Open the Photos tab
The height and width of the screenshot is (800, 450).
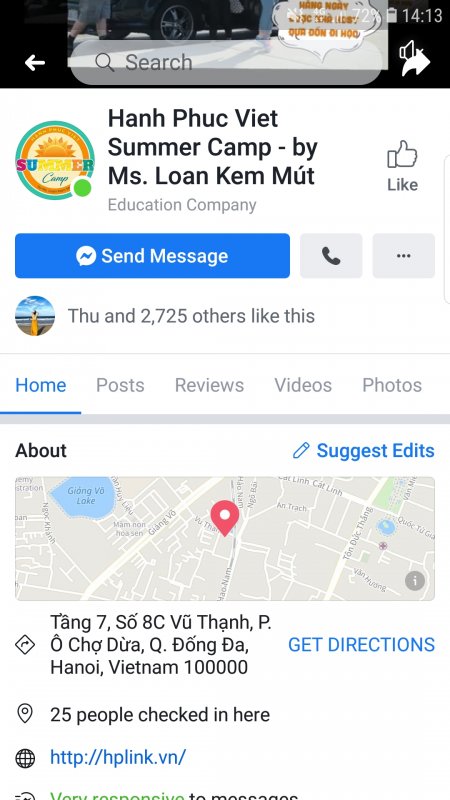[392, 385]
